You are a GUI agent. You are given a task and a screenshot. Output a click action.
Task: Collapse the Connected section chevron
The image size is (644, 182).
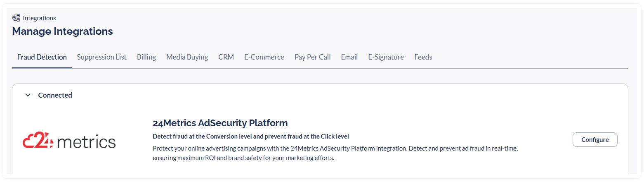[x=28, y=95]
